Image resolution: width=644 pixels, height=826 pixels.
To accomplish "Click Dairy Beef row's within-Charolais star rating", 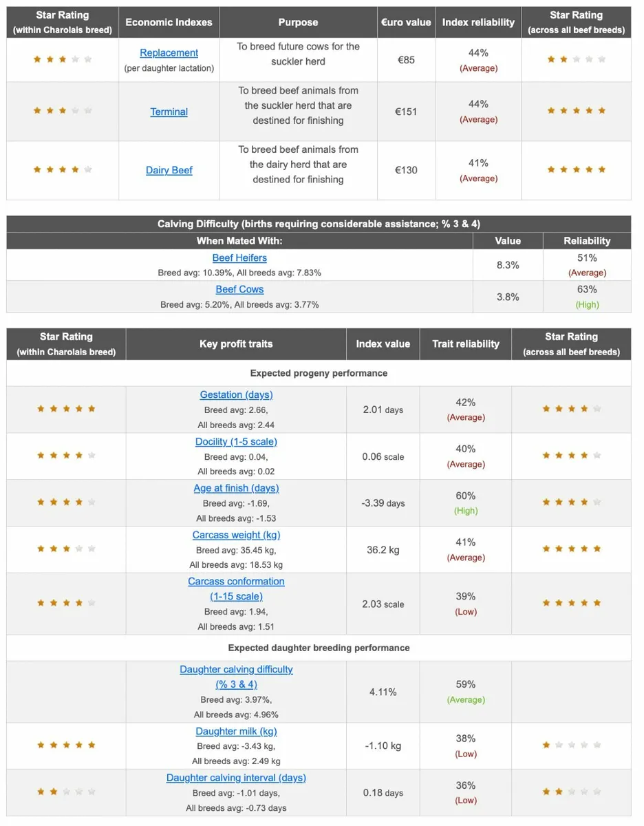I will (x=63, y=170).
